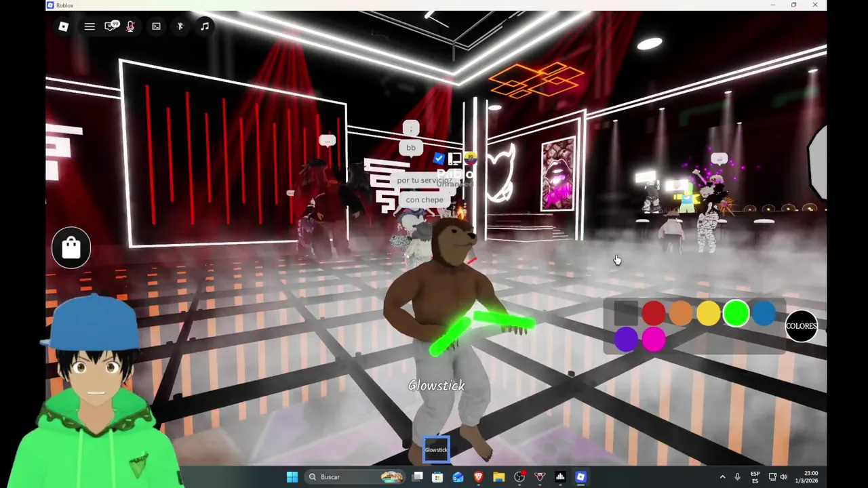Image resolution: width=868 pixels, height=488 pixels.
Task: Switch to Roblox taskbar icon
Action: tap(580, 477)
